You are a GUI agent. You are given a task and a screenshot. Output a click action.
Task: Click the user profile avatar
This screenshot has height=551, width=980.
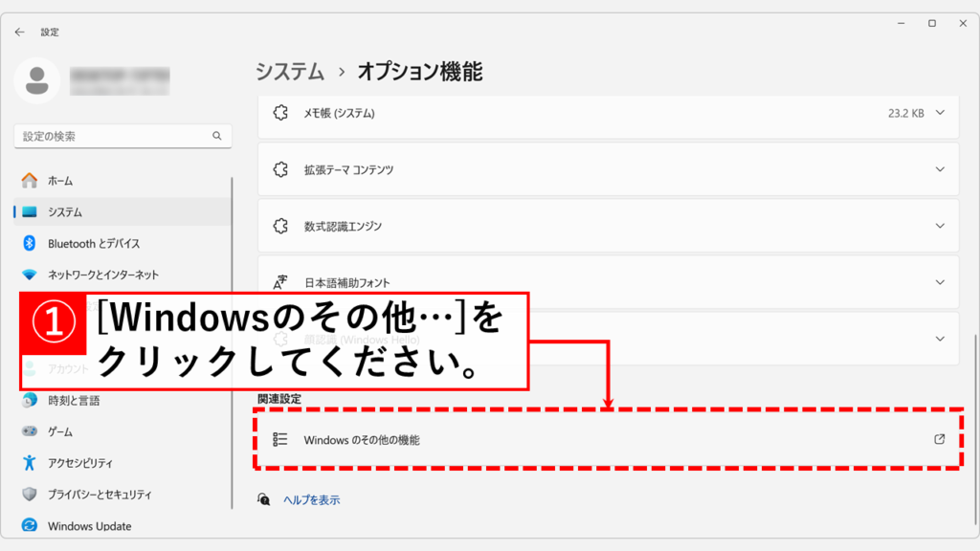click(37, 80)
